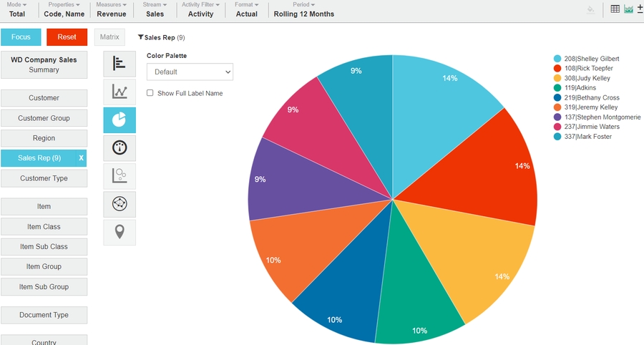
Task: Open the Measures Revenue dropdown
Action: [x=111, y=10]
